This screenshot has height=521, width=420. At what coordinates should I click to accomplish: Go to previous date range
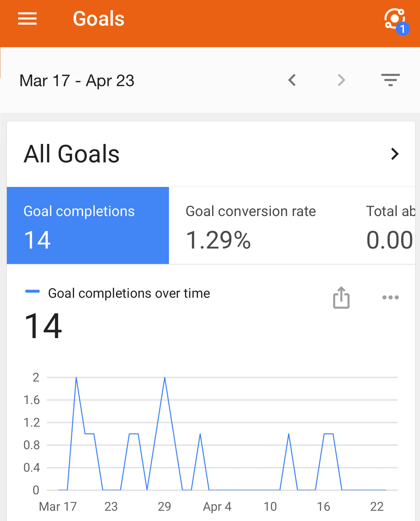[292, 80]
